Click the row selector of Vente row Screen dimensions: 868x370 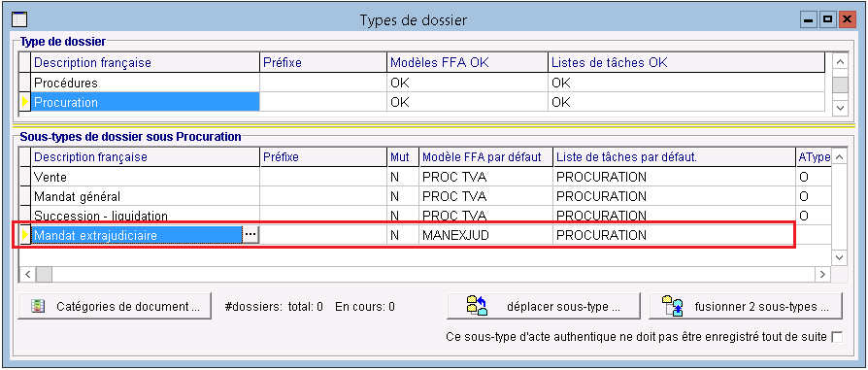pyautogui.click(x=25, y=178)
